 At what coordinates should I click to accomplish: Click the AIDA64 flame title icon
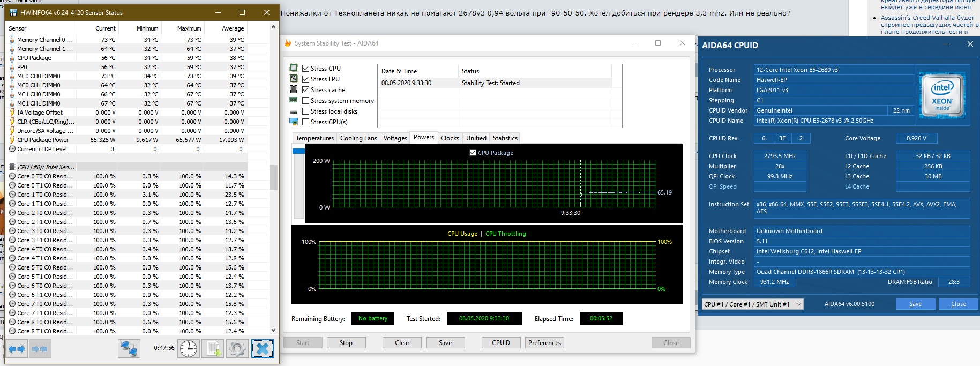(x=288, y=43)
